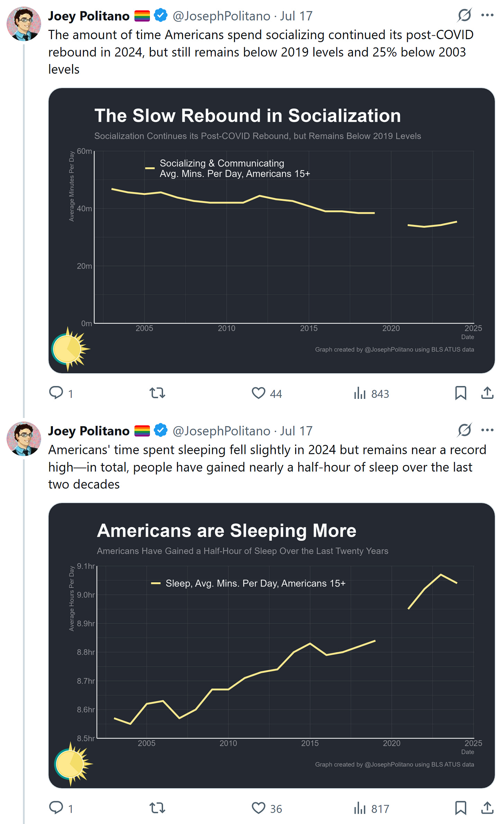The height and width of the screenshot is (824, 504).
Task: Share the second tweet
Action: pos(487,808)
